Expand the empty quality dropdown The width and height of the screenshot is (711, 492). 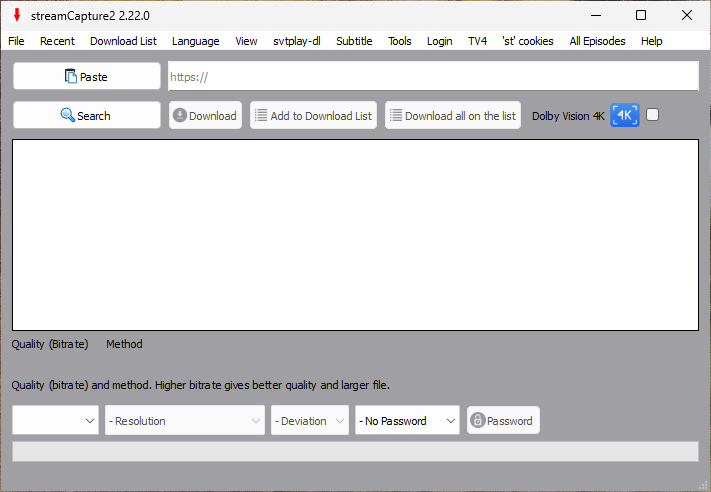pos(55,420)
